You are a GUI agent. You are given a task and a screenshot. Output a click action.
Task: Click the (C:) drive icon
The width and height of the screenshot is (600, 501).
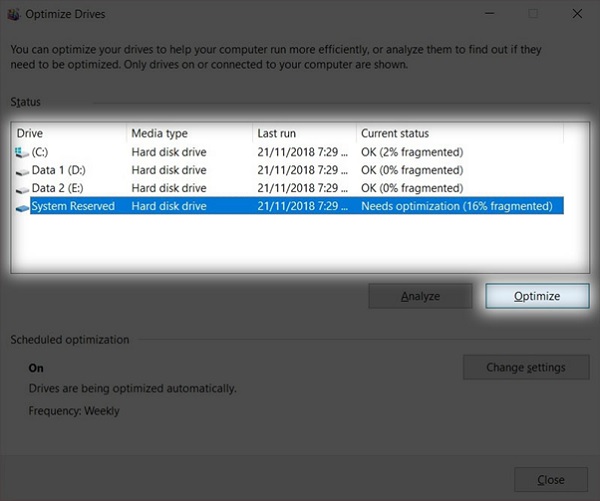point(23,152)
